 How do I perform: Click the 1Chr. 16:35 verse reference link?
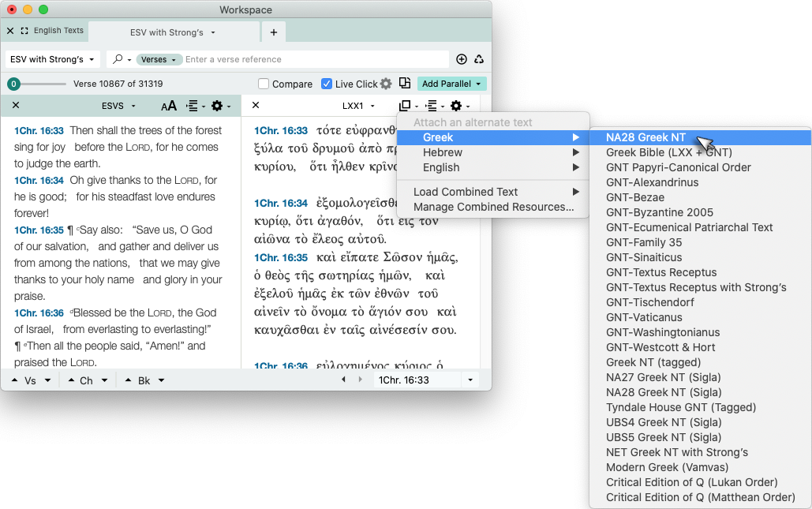pyautogui.click(x=39, y=230)
